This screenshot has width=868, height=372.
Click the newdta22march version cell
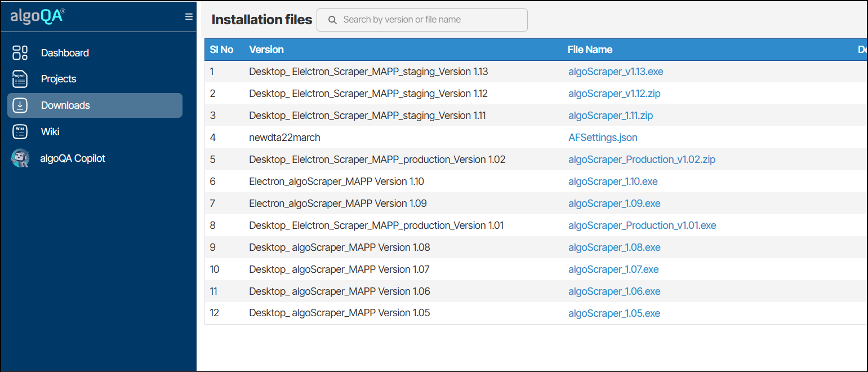pos(284,138)
